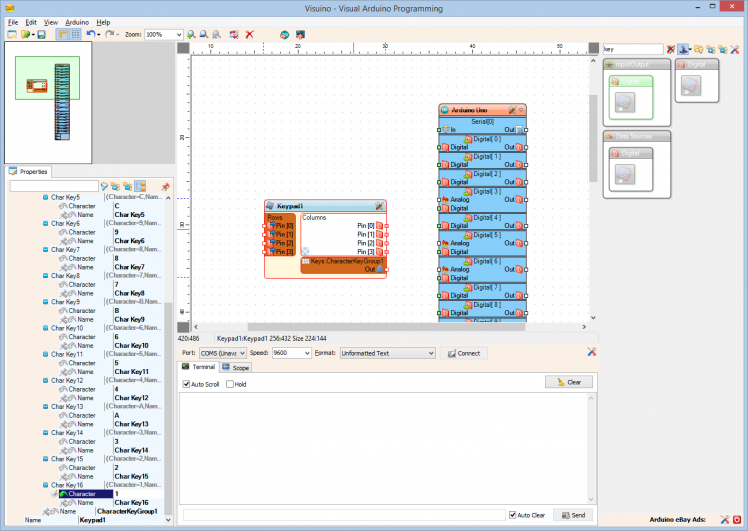The image size is (748, 531).
Task: Open the serial Speed dropdown
Action: point(306,353)
